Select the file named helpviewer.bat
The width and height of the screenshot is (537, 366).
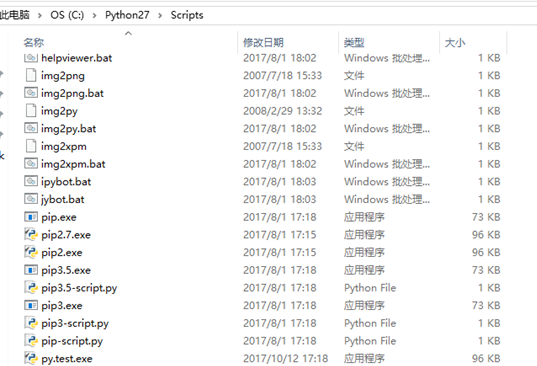point(76,58)
